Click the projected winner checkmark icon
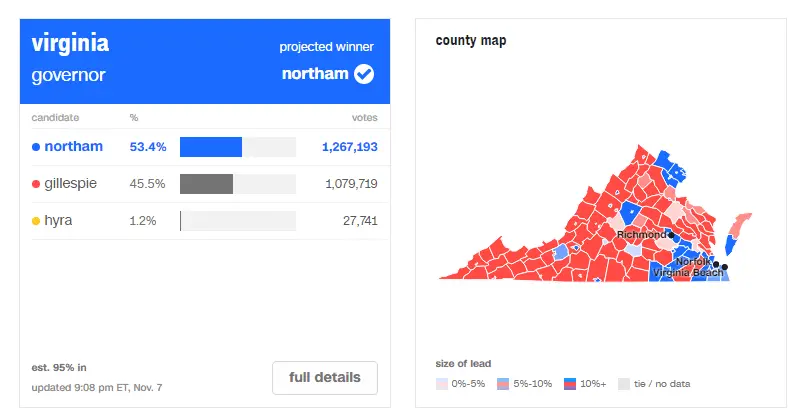This screenshot has height=408, width=793. (x=365, y=74)
